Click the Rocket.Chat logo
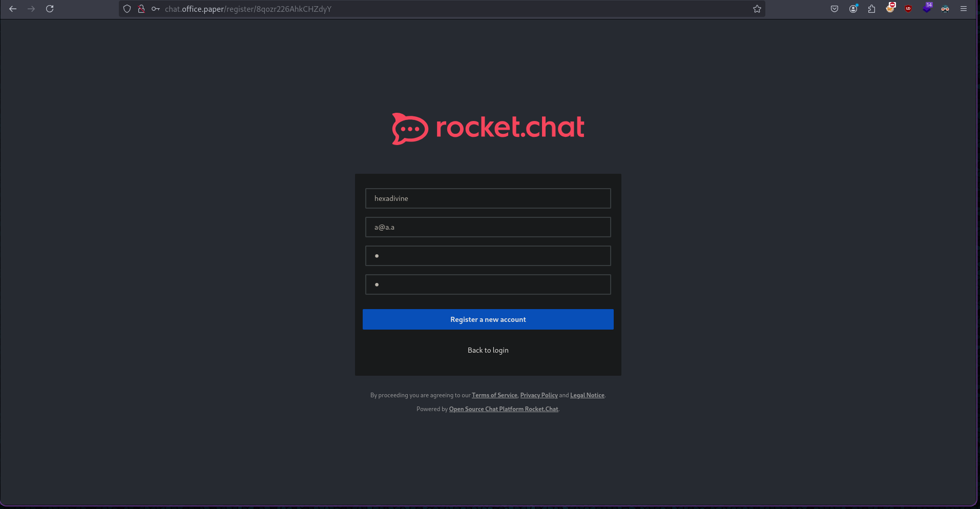980x509 pixels. [x=488, y=129]
